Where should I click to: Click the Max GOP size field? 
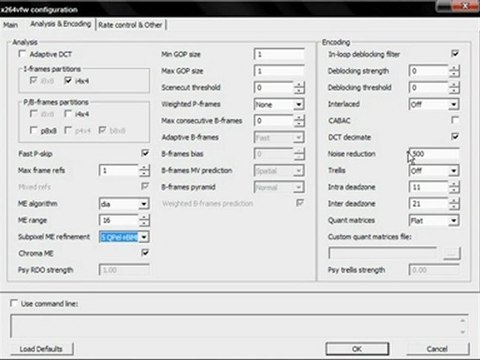pos(279,71)
